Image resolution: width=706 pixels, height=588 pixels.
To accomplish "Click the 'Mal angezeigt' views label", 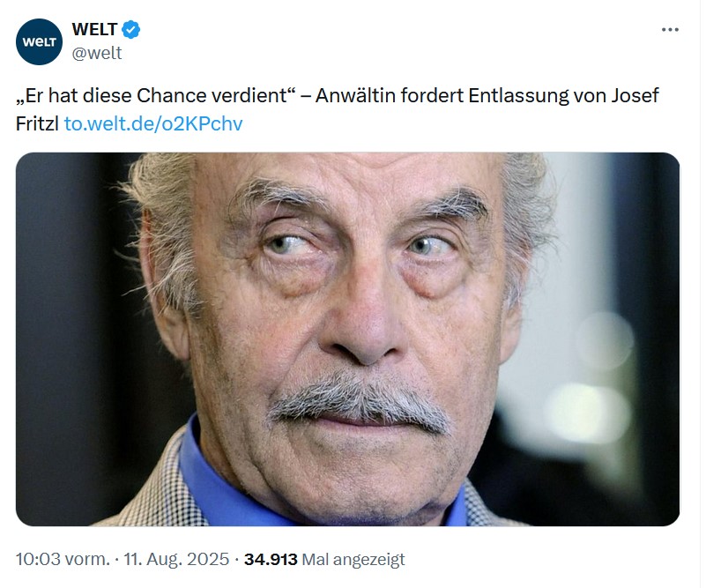I will pos(353,560).
